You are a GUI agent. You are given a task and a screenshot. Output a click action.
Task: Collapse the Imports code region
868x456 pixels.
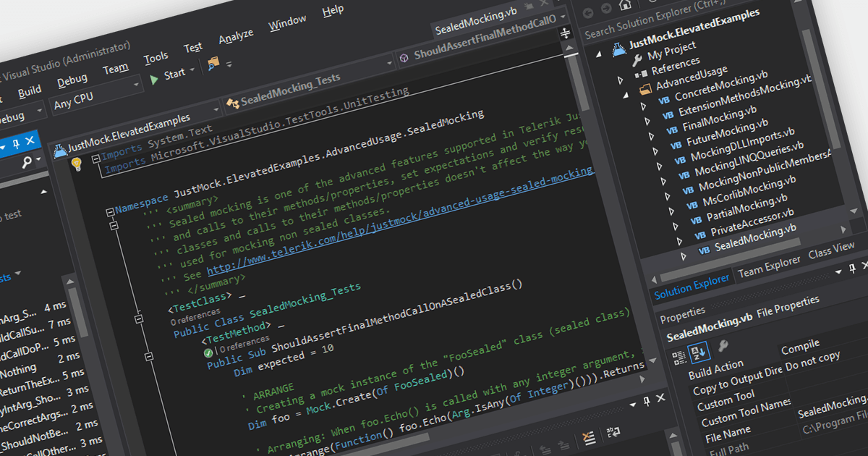pos(95,159)
